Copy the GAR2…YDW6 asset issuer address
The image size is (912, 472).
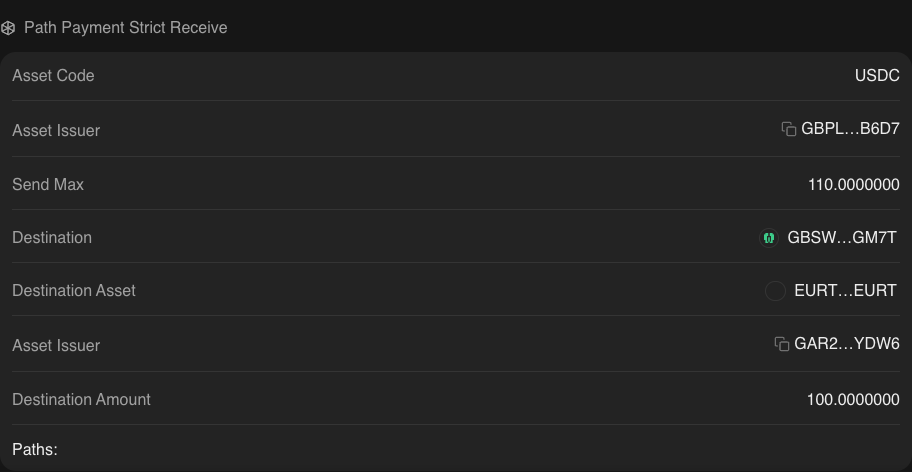pos(782,344)
